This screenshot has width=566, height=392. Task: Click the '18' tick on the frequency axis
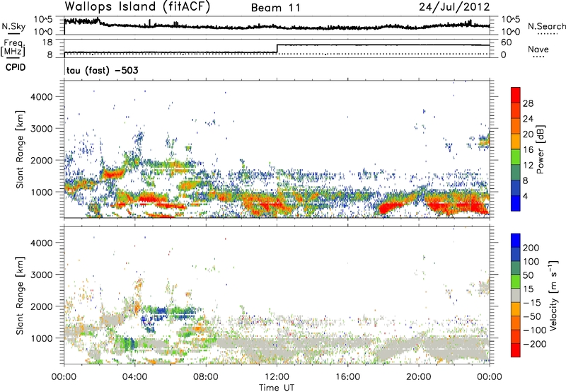point(47,42)
